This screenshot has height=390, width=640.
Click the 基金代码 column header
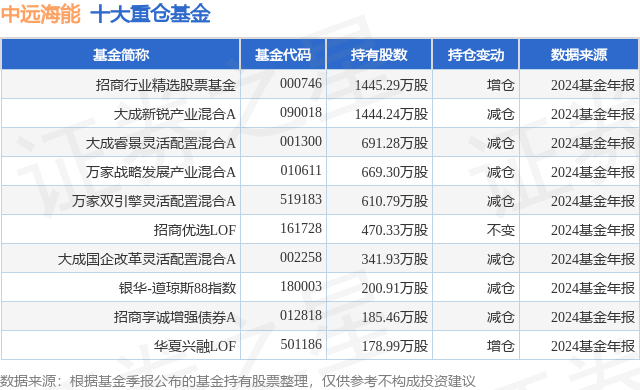[x=283, y=55]
